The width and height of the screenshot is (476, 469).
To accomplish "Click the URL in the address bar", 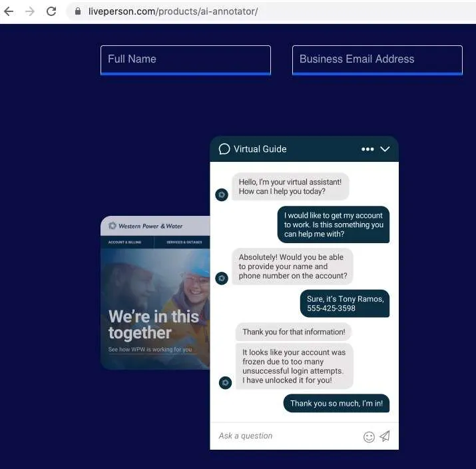I will [173, 11].
